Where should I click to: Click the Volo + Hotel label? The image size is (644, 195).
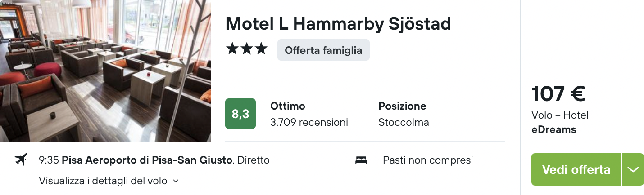(x=560, y=115)
